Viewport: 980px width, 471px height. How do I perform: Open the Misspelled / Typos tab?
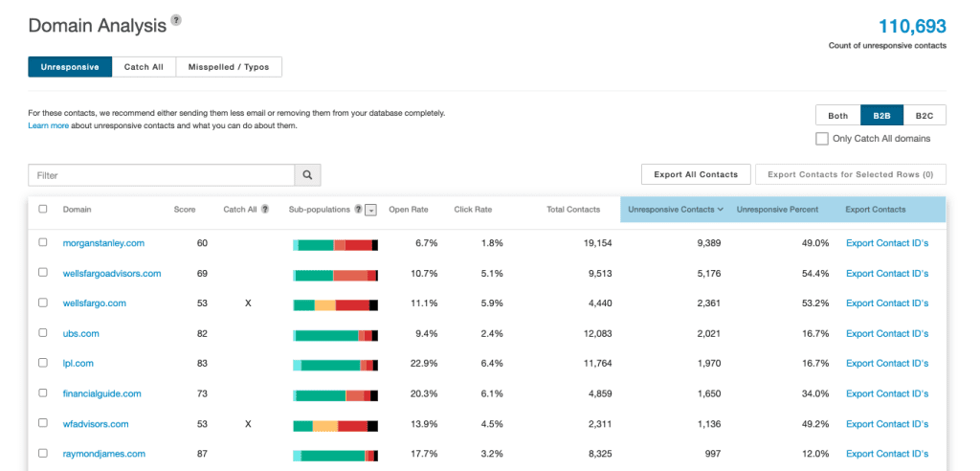pos(229,67)
